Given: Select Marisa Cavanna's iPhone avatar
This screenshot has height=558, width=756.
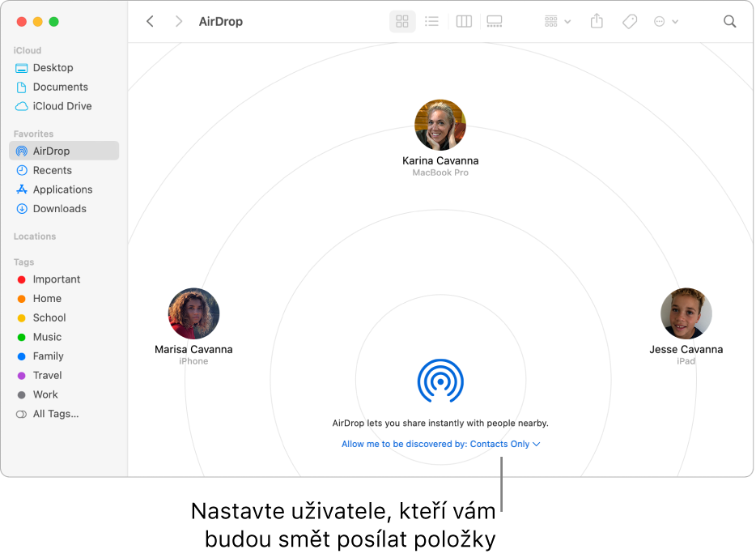Looking at the screenshot, I should (x=193, y=313).
